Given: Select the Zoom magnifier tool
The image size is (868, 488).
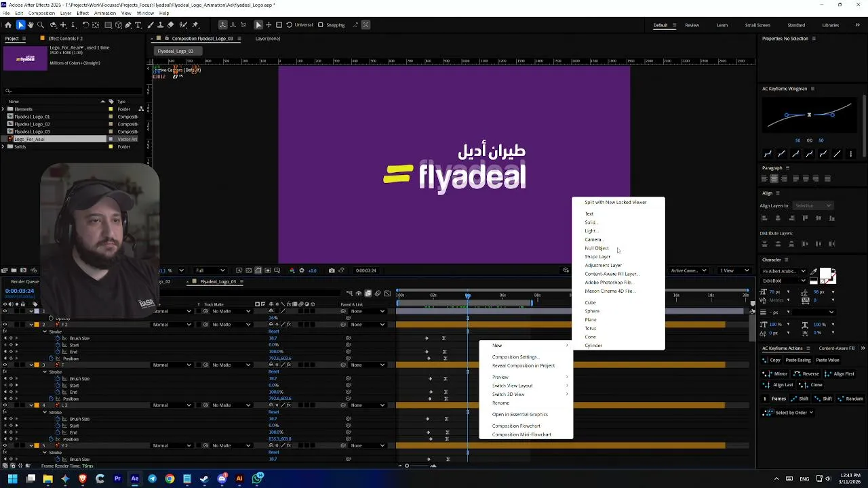Looking at the screenshot, I should 40,25.
